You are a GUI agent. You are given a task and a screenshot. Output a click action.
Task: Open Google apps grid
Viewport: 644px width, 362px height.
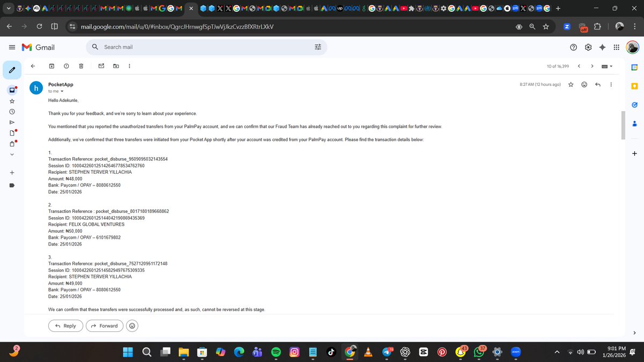[616, 47]
